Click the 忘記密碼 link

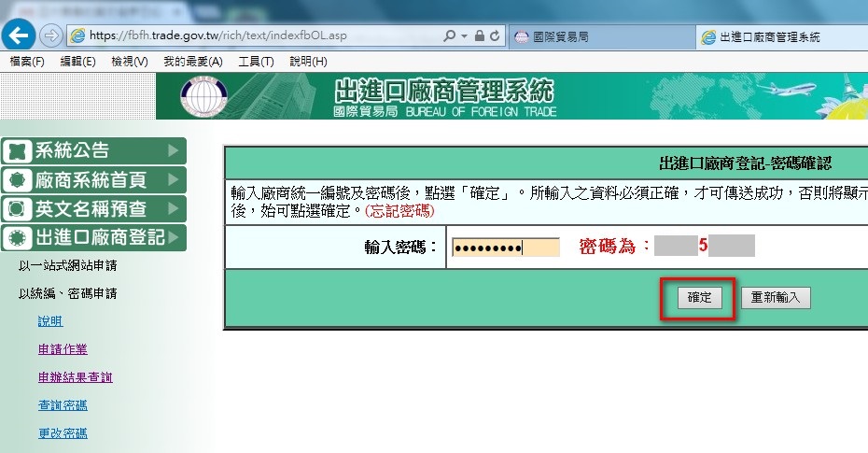(399, 211)
